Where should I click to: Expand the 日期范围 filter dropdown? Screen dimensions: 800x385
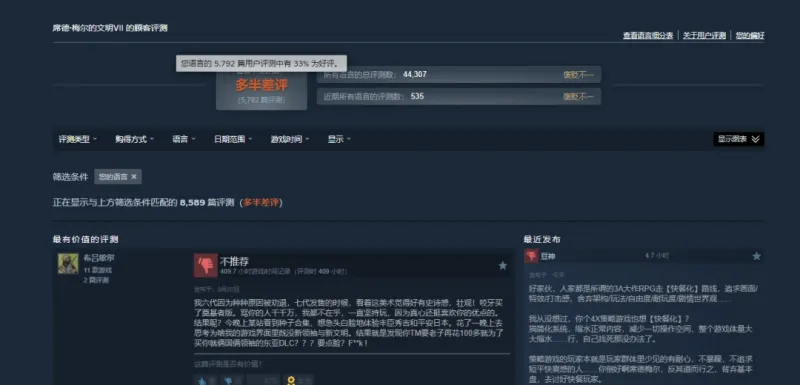coord(233,139)
